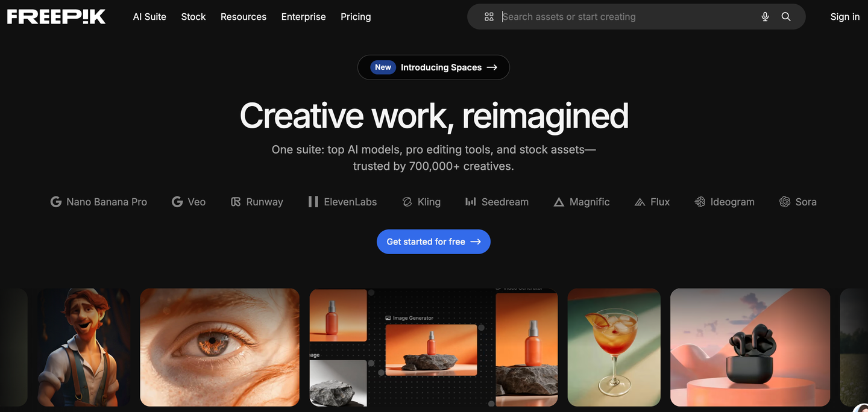Open the Resources menu
The height and width of the screenshot is (412, 868).
[x=244, y=17]
